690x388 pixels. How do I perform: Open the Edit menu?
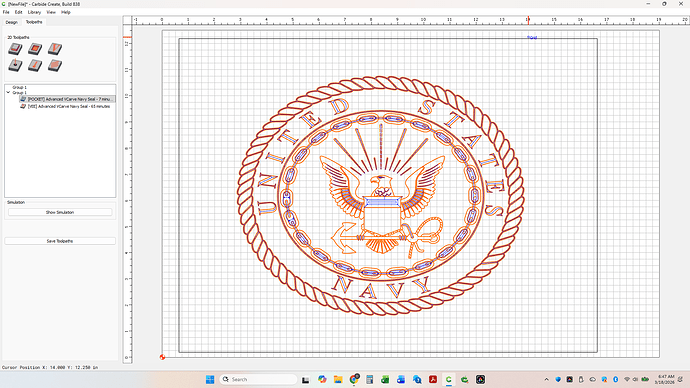(18, 12)
